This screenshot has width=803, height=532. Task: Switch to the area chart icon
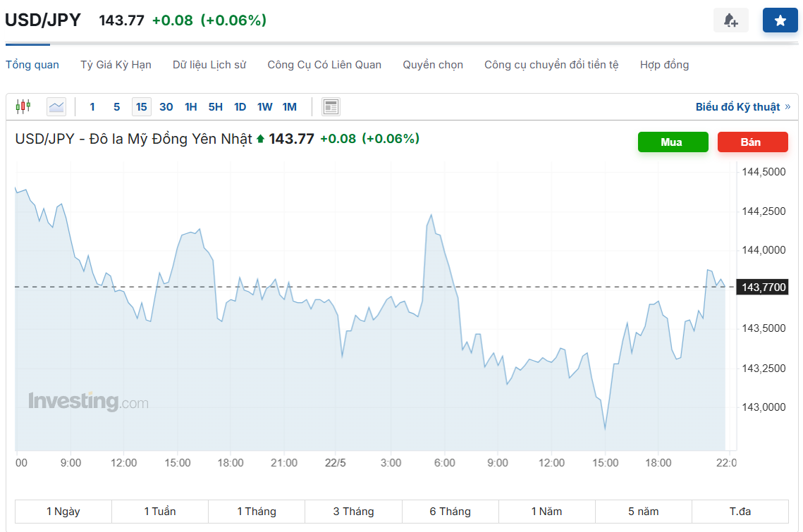[x=56, y=107]
